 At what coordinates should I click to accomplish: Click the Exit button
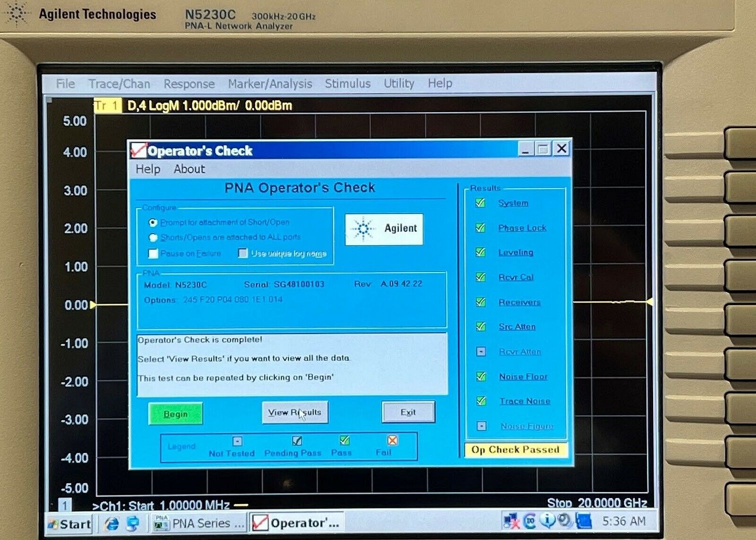(408, 412)
